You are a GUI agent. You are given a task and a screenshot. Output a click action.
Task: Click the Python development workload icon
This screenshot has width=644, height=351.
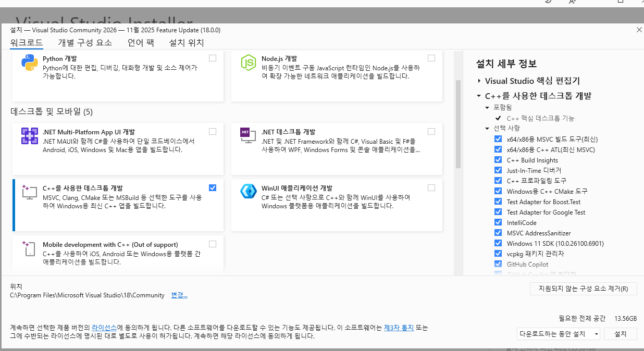click(x=30, y=62)
